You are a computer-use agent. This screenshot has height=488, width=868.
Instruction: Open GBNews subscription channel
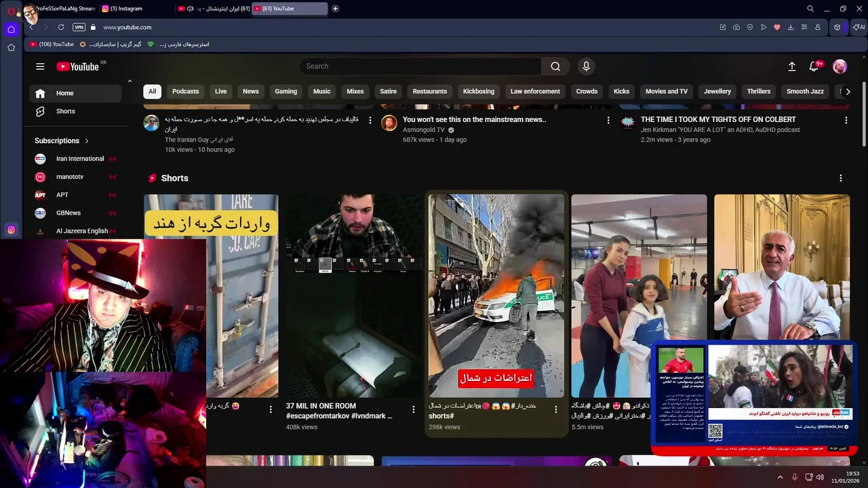pos(75,213)
